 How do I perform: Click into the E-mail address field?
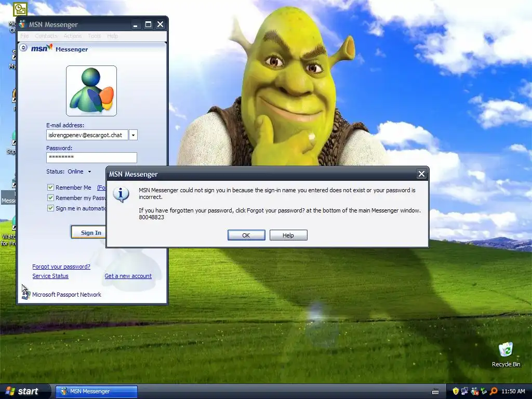(87, 135)
